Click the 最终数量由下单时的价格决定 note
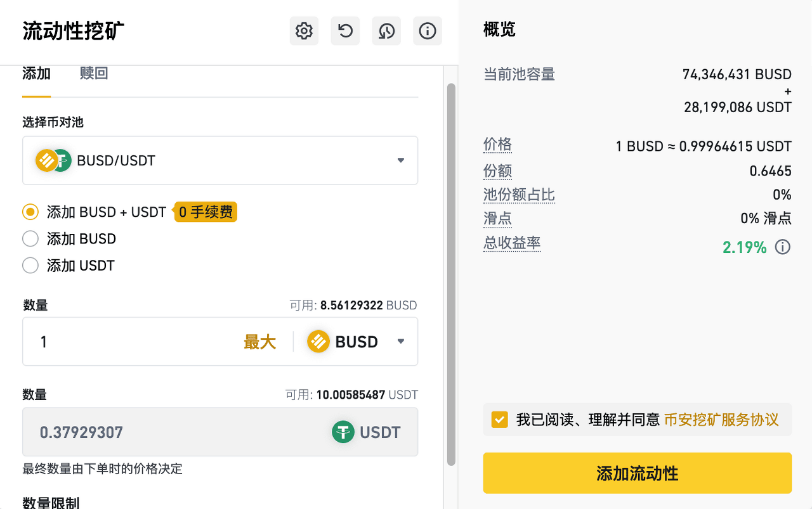Screen dimensions: 812x509 pos(102,469)
